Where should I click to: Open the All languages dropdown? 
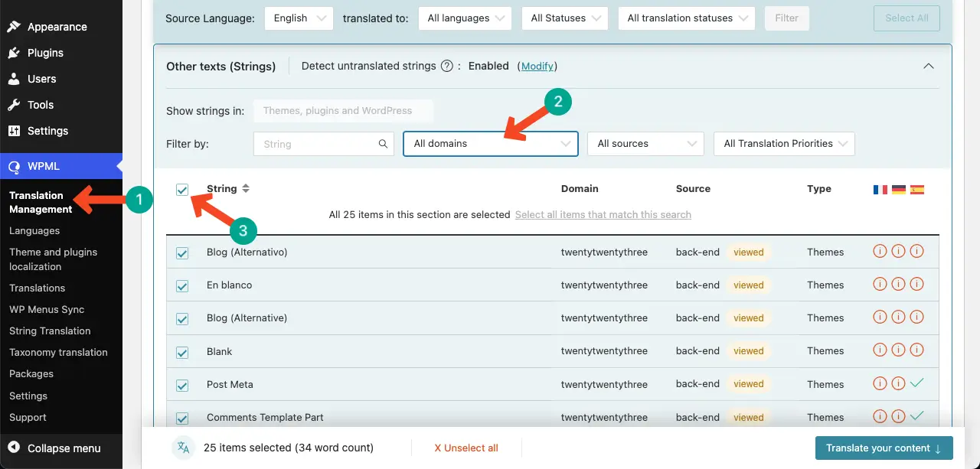(x=465, y=18)
